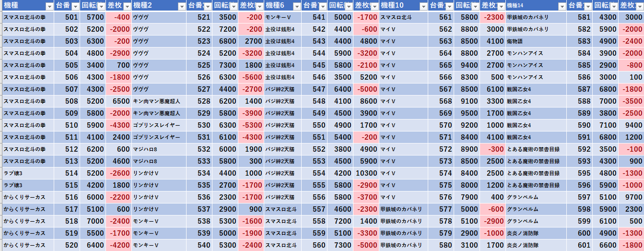Screen dimensions: 644x251
Task: Open filter arrow of 台番 column above 521
Action: click(207, 6)
